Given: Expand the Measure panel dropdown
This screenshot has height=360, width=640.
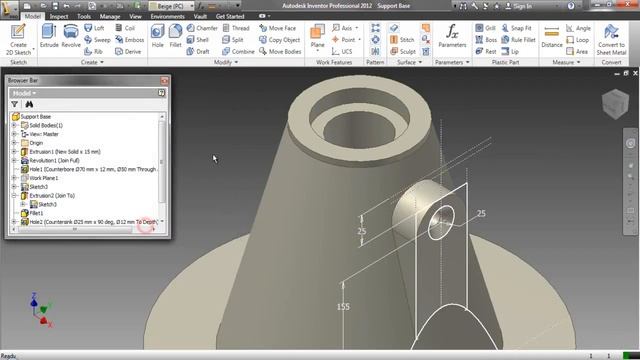Looking at the screenshot, I should click(566, 62).
